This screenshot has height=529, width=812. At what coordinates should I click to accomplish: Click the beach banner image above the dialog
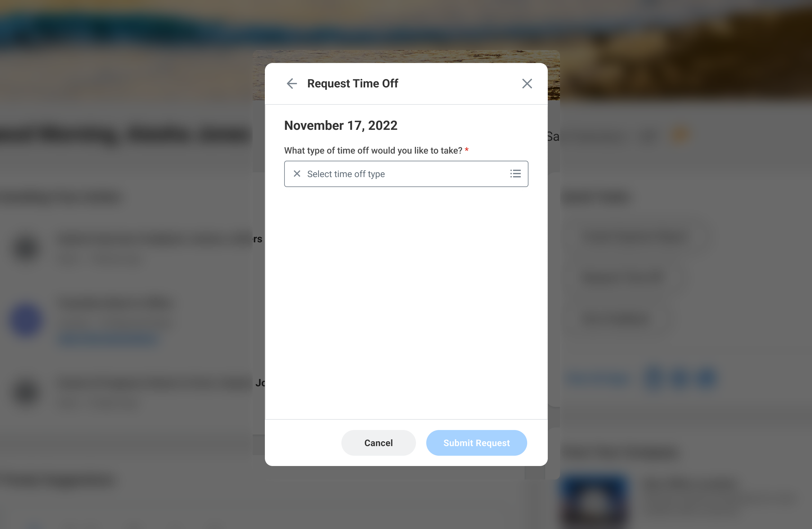pyautogui.click(x=406, y=57)
